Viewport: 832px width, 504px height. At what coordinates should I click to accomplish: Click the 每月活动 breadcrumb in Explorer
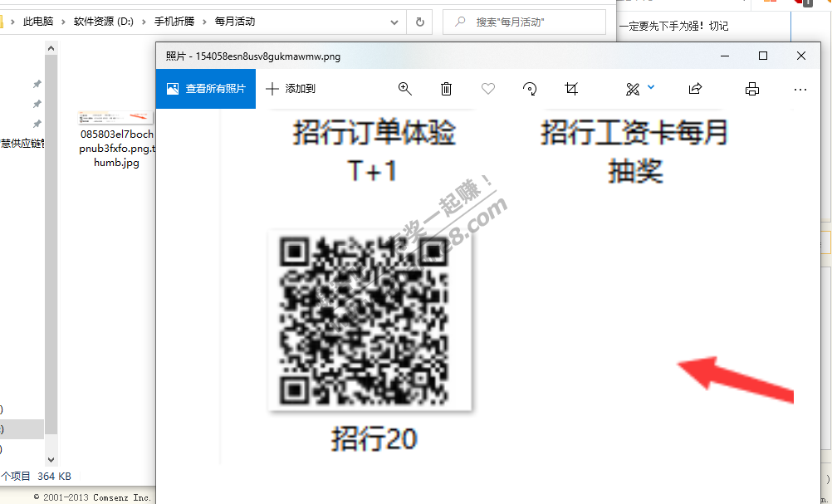tap(234, 22)
